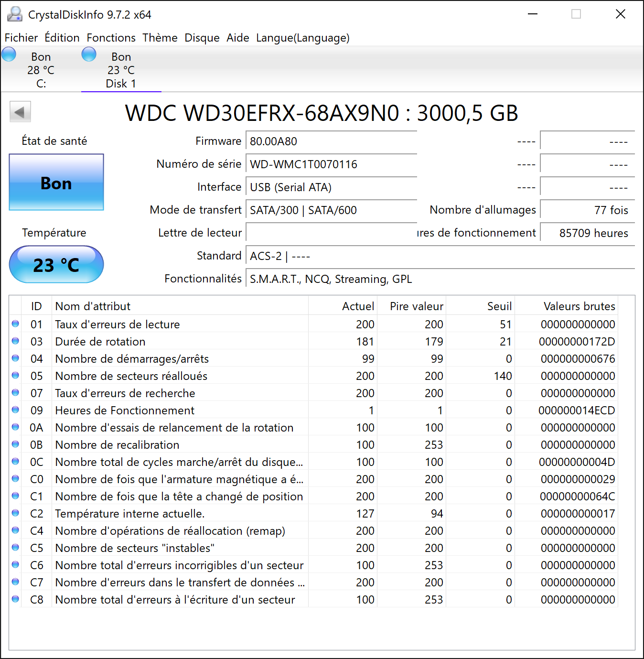
Task: Click the Bon health status button
Action: click(56, 182)
